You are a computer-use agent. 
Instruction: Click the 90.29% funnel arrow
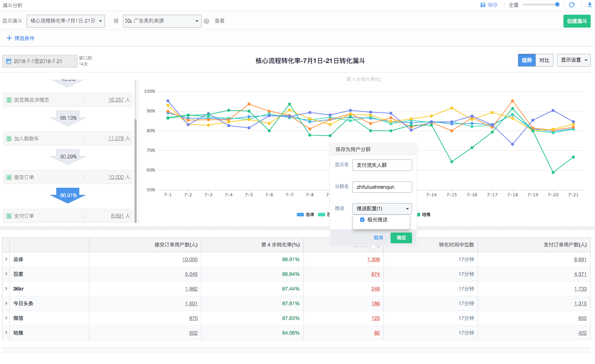tap(68, 157)
